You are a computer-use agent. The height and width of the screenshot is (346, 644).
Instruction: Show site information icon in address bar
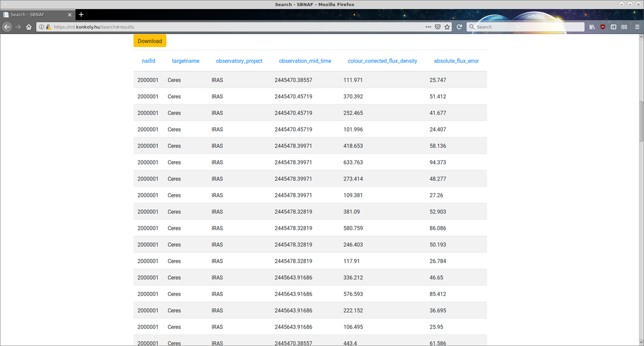click(42, 27)
